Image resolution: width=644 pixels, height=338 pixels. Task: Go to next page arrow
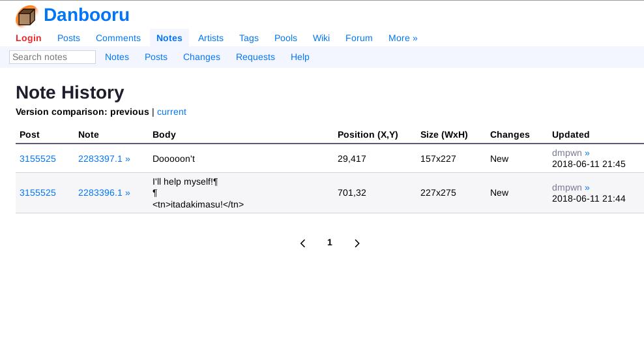[357, 243]
